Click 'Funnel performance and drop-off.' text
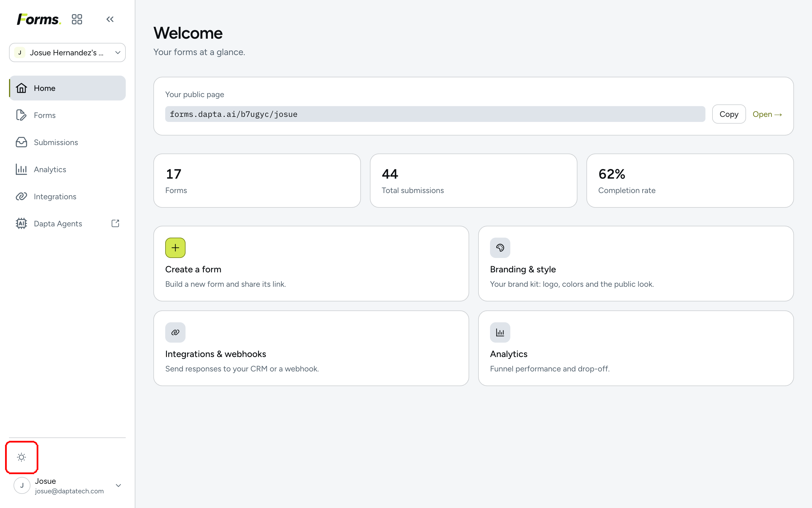This screenshot has width=812, height=508. click(550, 369)
